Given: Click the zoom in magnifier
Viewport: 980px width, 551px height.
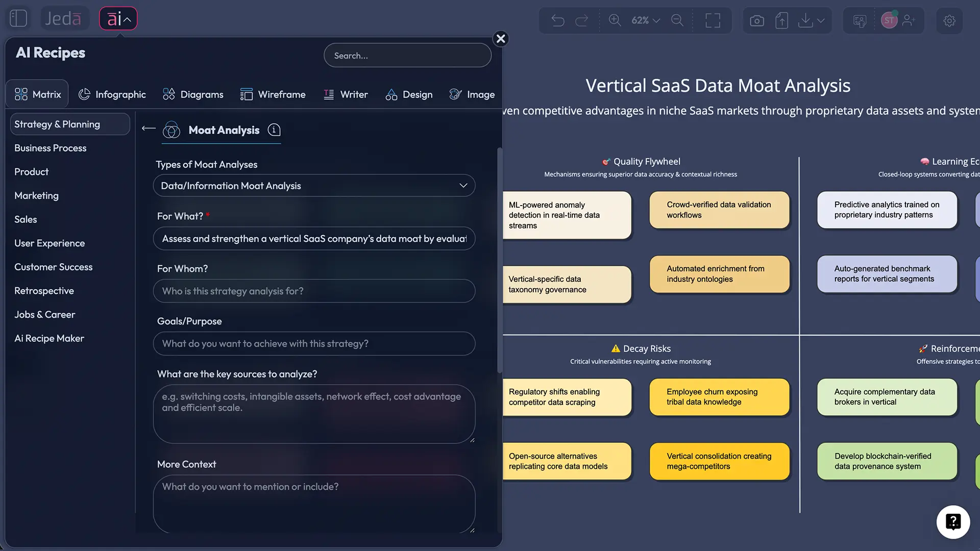Looking at the screenshot, I should pyautogui.click(x=615, y=20).
